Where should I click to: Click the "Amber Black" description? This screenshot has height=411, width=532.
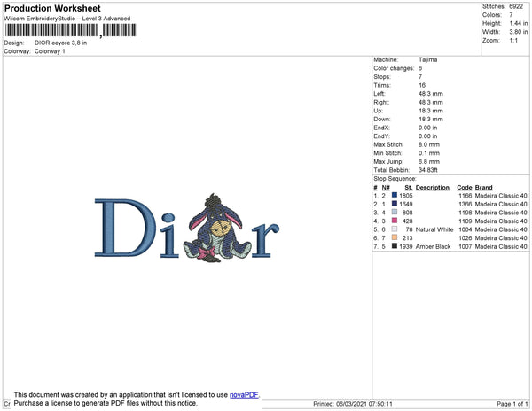tap(433, 246)
